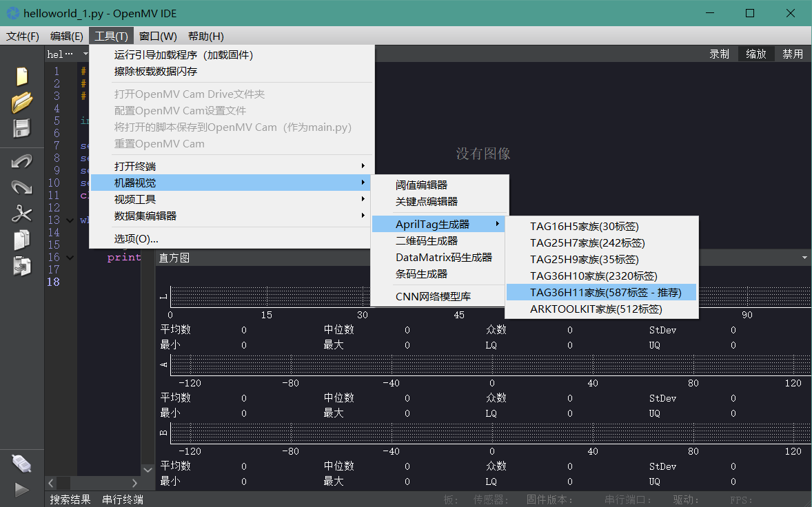Toggle 禁用 to disable the frame buffer
This screenshot has height=507, width=812.
pyautogui.click(x=793, y=53)
